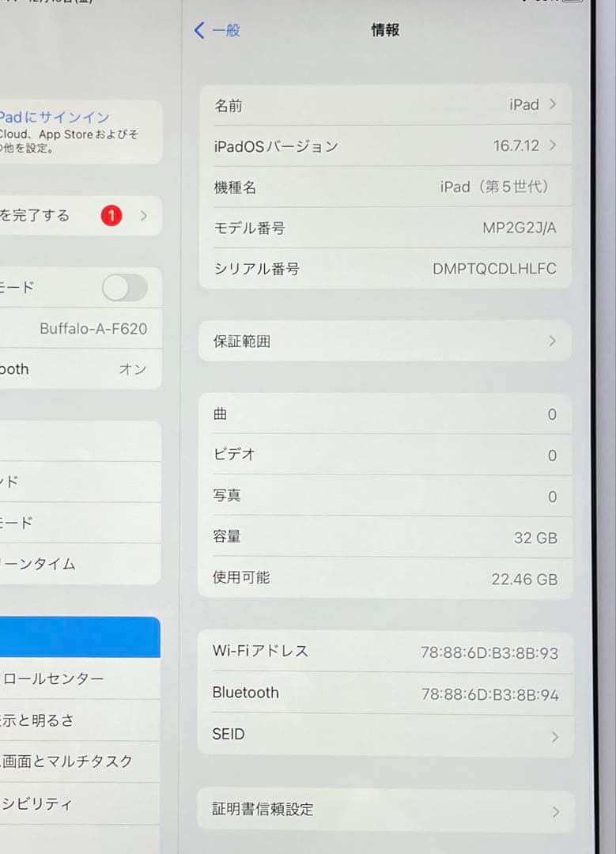Open 証明書信頼設定
Viewport: 616px width, 854px height.
tap(386, 810)
